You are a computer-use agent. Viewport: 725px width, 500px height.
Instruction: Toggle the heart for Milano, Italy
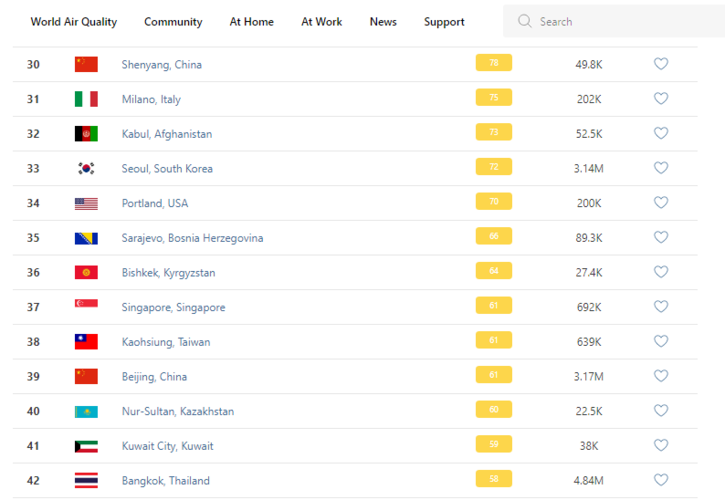tap(660, 99)
